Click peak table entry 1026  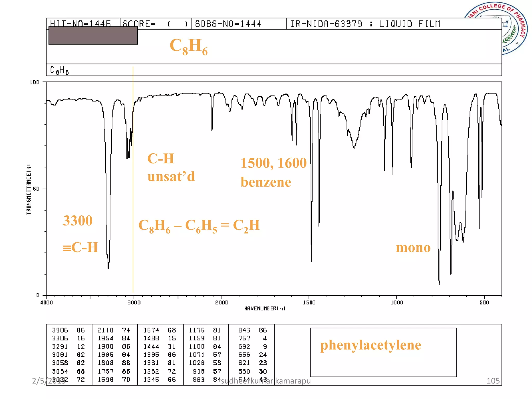197,363
